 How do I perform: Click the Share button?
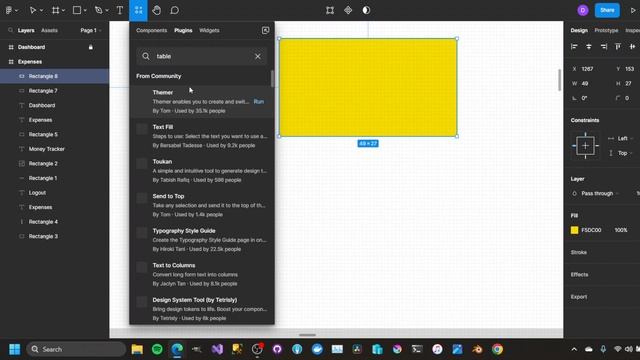point(607,10)
